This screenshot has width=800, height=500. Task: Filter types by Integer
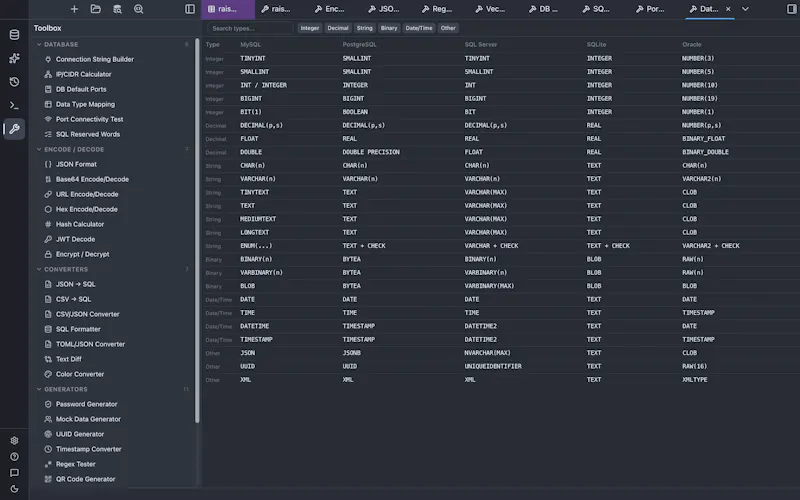[x=310, y=28]
